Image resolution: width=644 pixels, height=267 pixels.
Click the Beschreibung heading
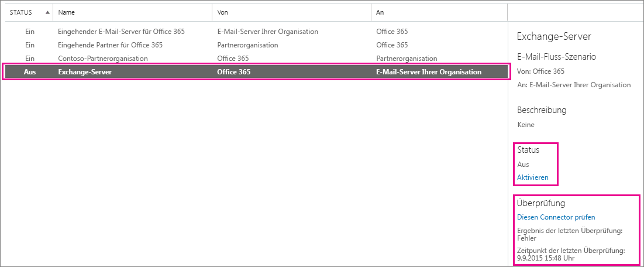[542, 110]
